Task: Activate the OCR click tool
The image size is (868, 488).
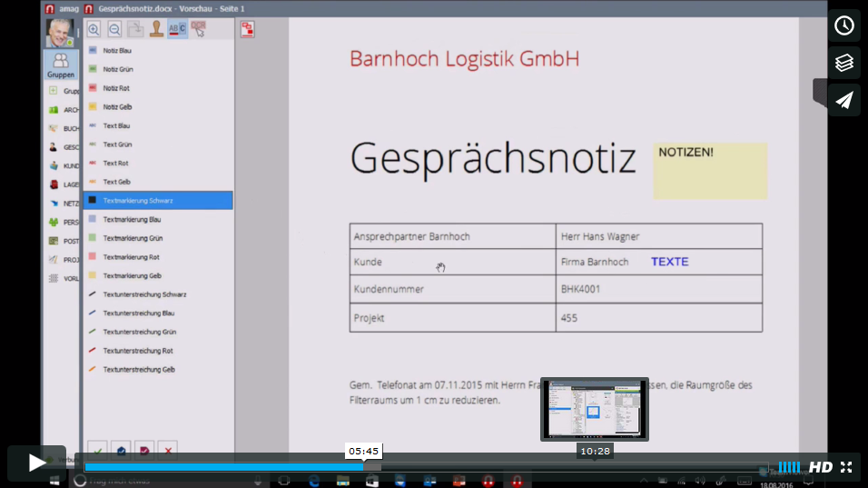Action: [x=198, y=29]
